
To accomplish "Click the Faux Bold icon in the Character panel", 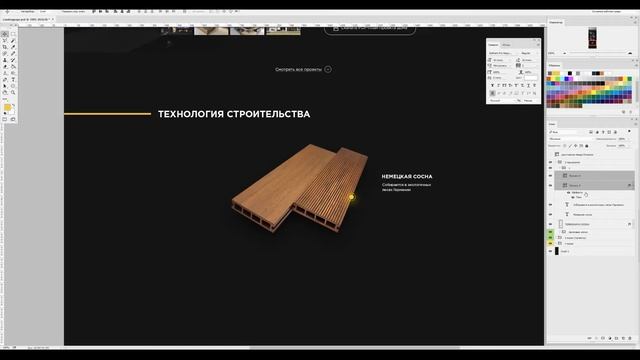I will (493, 86).
